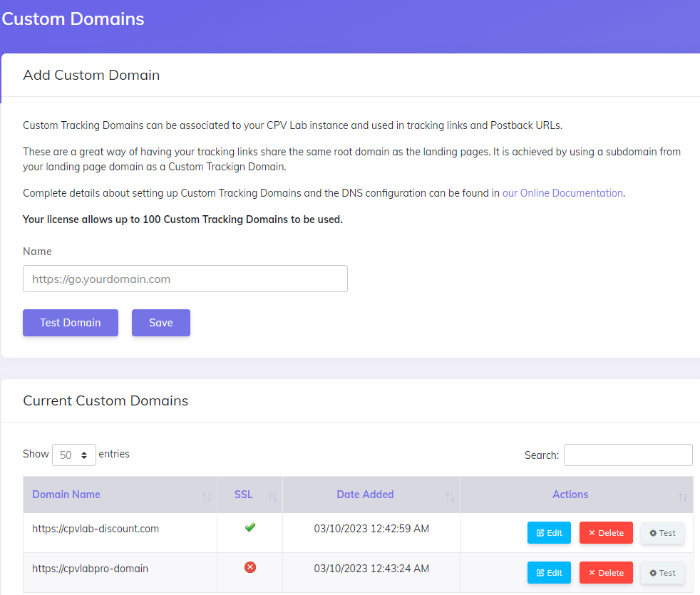Click the gear icon on the first Test button
700x595 pixels.
tap(652, 532)
